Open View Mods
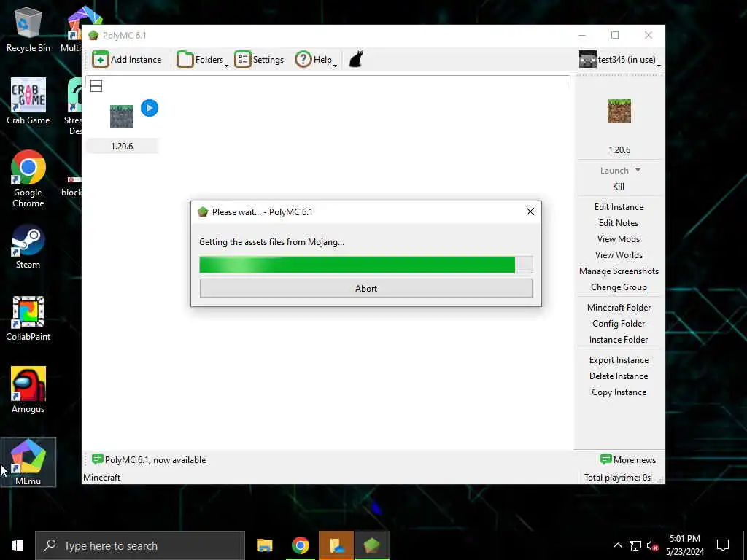The image size is (747, 560). click(x=619, y=239)
